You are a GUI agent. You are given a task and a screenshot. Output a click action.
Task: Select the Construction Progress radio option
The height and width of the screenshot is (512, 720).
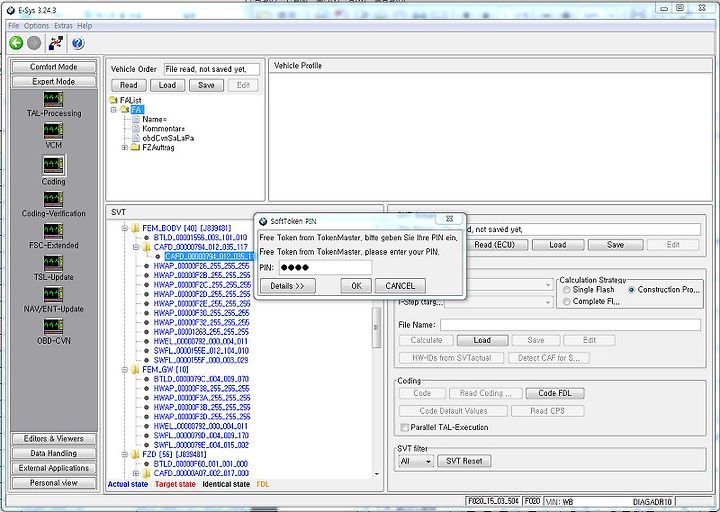[x=631, y=290]
